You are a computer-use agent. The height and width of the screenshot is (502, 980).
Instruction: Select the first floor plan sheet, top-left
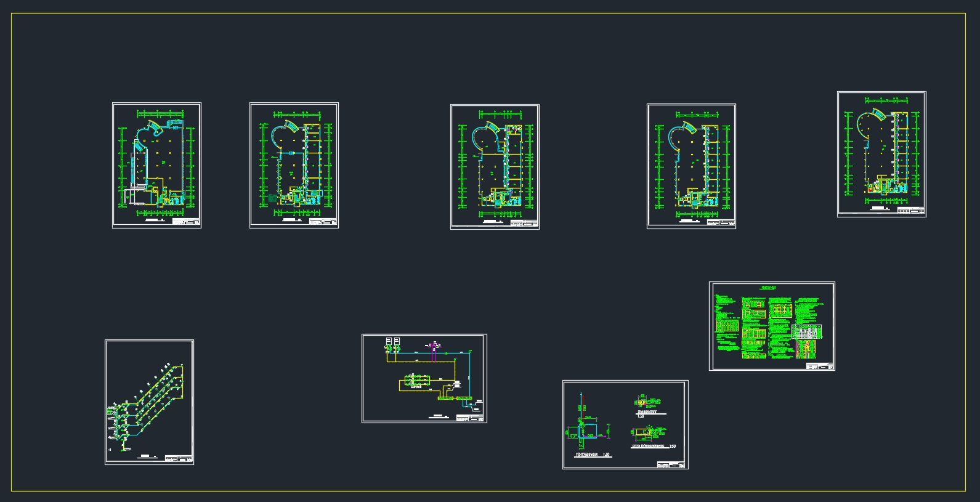coord(156,165)
